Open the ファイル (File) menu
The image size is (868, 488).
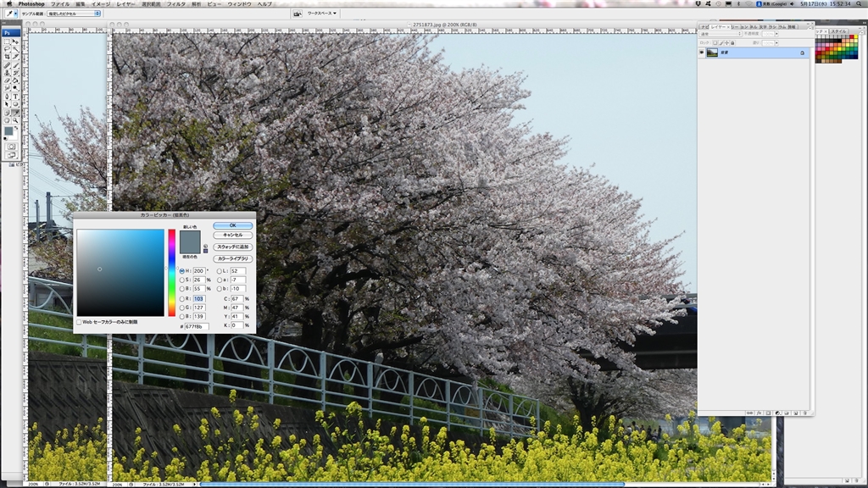(60, 4)
